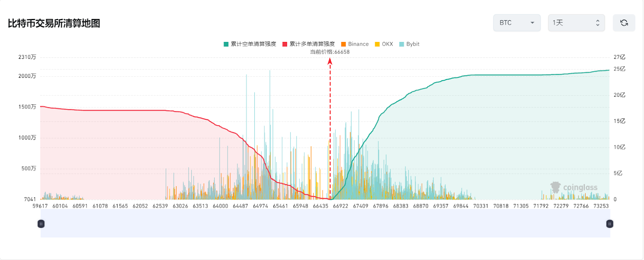Click the yellow OKX legend swatch
644x260 pixels.
[378, 44]
